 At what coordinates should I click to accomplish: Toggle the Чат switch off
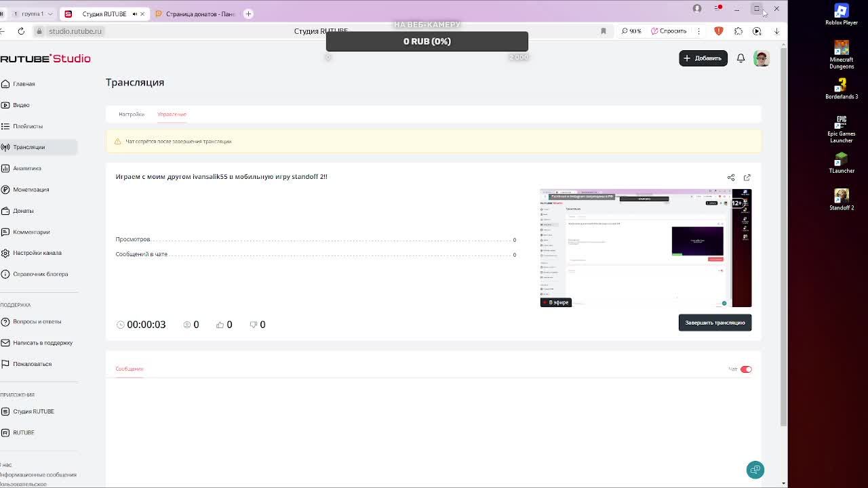pos(746,369)
